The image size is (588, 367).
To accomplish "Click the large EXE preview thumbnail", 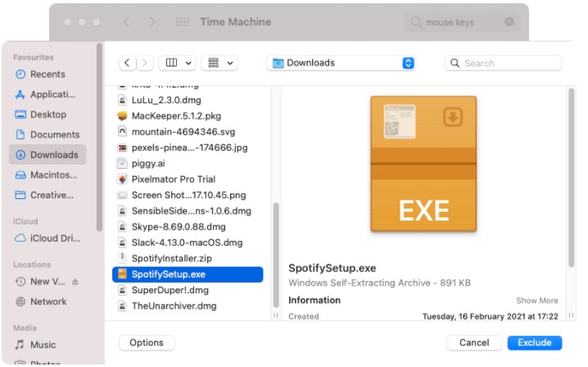I will pos(423,164).
